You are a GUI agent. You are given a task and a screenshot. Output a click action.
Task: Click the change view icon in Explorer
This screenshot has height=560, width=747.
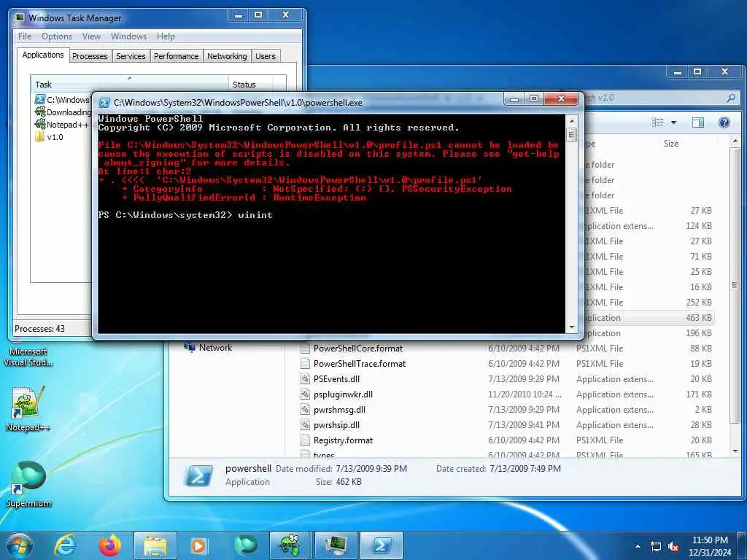[658, 122]
